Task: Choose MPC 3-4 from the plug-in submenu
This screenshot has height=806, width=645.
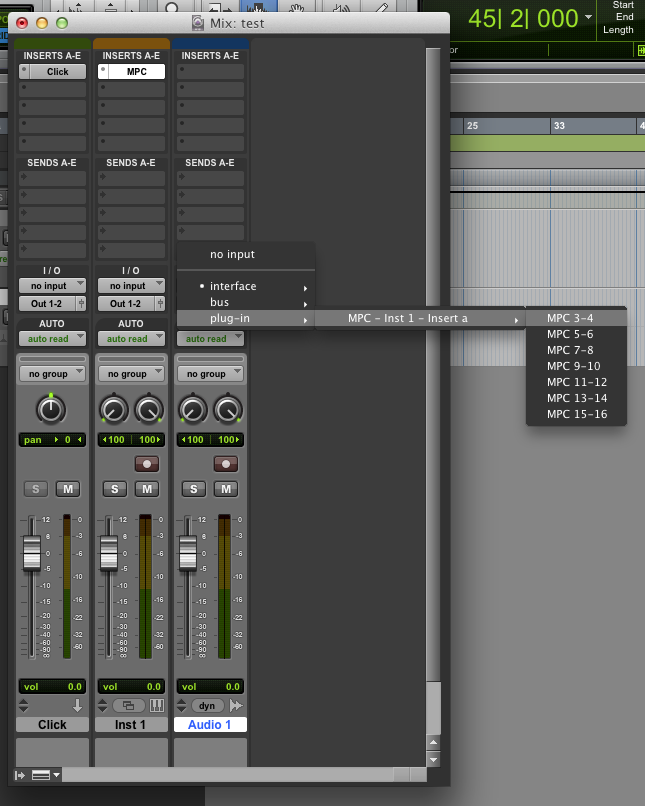Action: pyautogui.click(x=570, y=318)
